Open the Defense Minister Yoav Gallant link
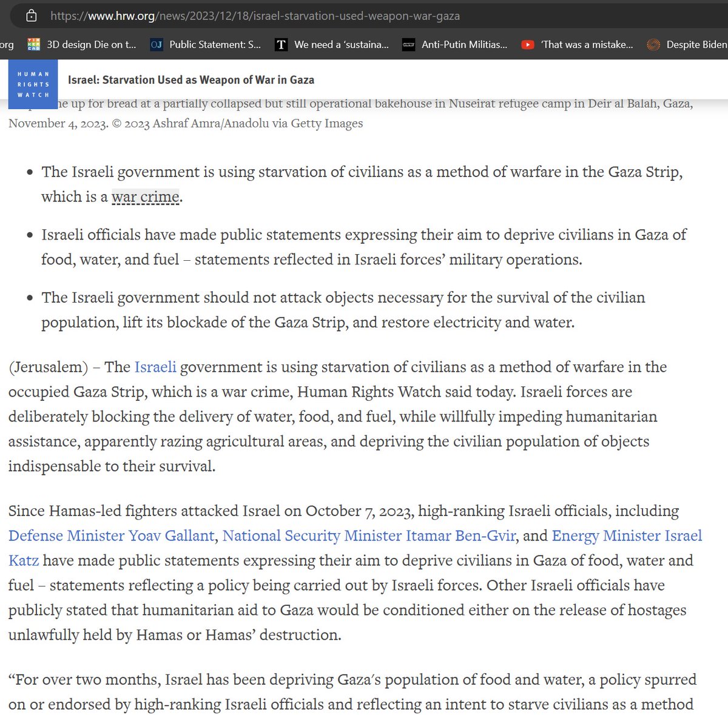Image resolution: width=728 pixels, height=715 pixels. (110, 535)
